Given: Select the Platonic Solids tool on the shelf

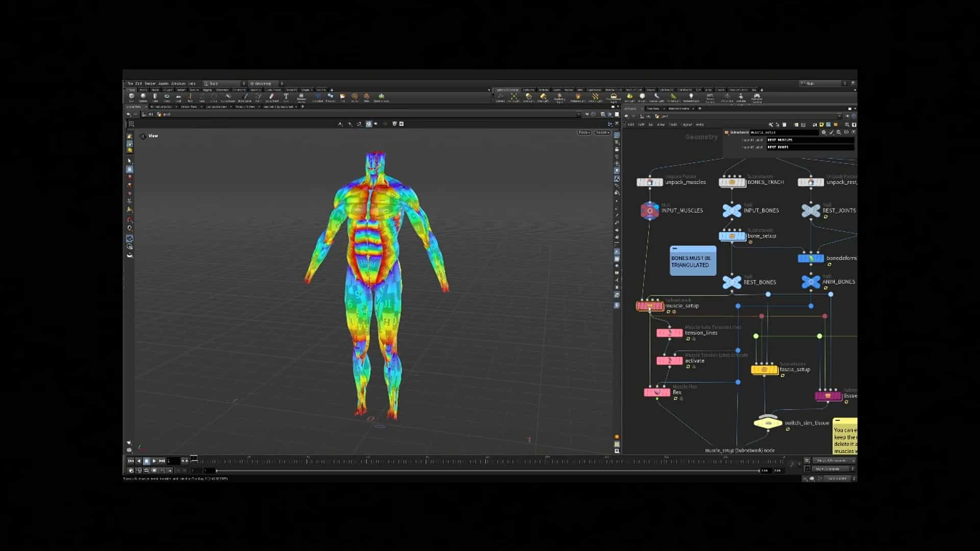Looking at the screenshot, I should [x=301, y=97].
